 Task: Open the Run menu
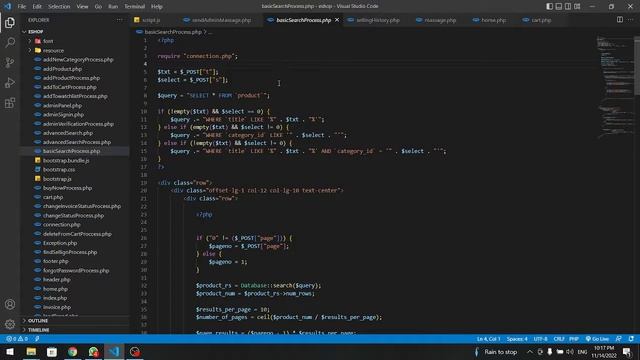tap(113, 7)
